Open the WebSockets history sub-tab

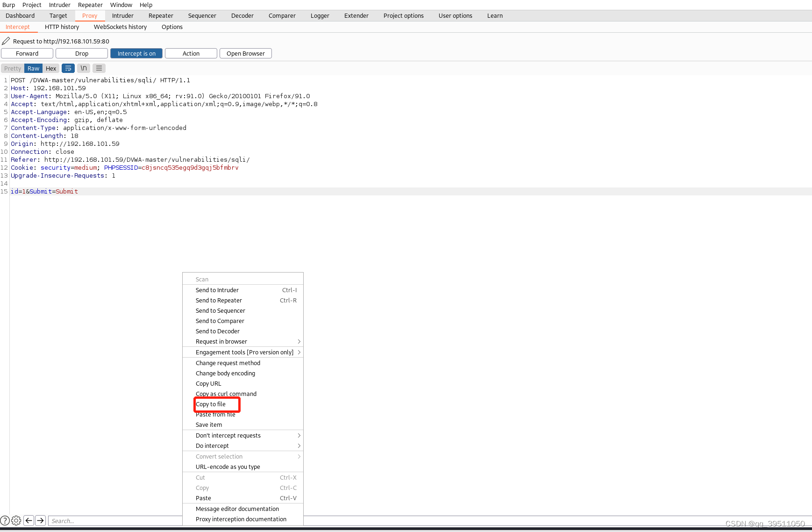pyautogui.click(x=121, y=27)
